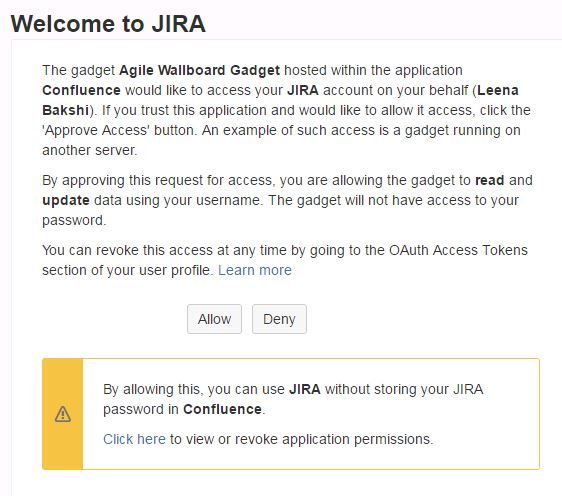Click the bold word update
Viewport: 562px width, 496px height.
[x=66, y=201]
